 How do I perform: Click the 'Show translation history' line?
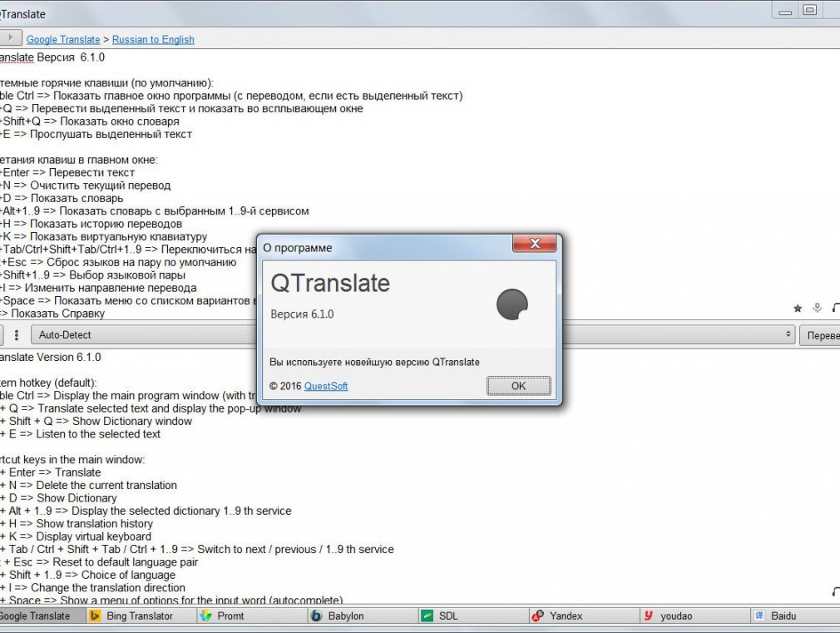pos(77,524)
